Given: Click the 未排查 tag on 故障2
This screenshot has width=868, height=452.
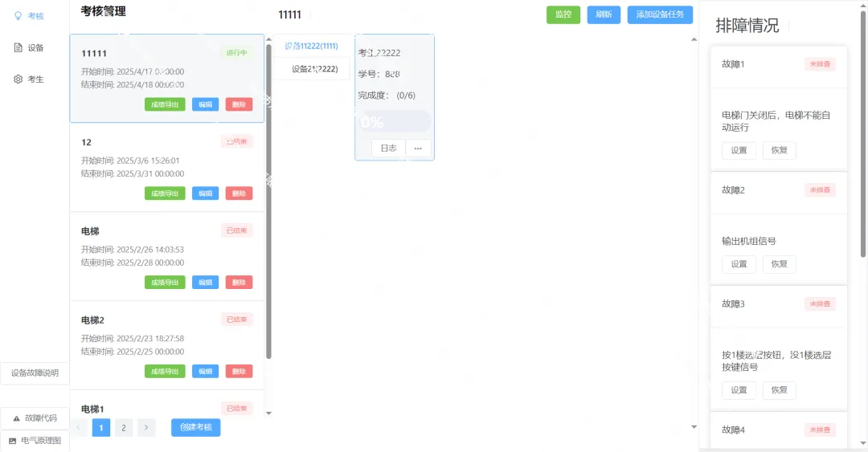Looking at the screenshot, I should point(820,189).
